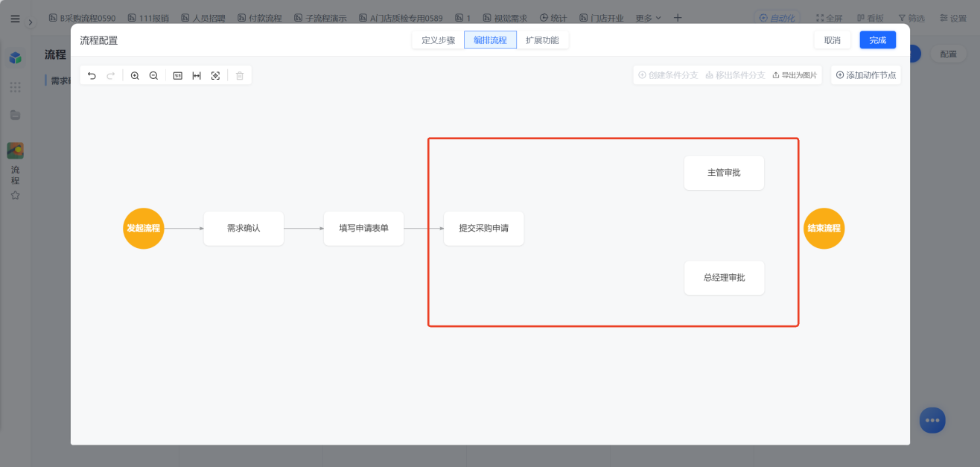Click the folder icon in left sidebar
Viewport: 980px width, 467px height.
pyautogui.click(x=15, y=115)
